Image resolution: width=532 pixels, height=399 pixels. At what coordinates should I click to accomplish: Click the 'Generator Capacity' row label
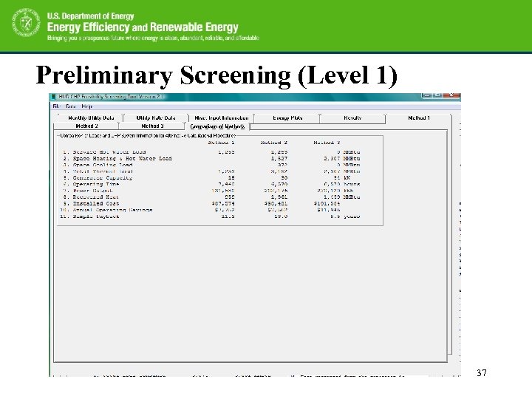103,178
